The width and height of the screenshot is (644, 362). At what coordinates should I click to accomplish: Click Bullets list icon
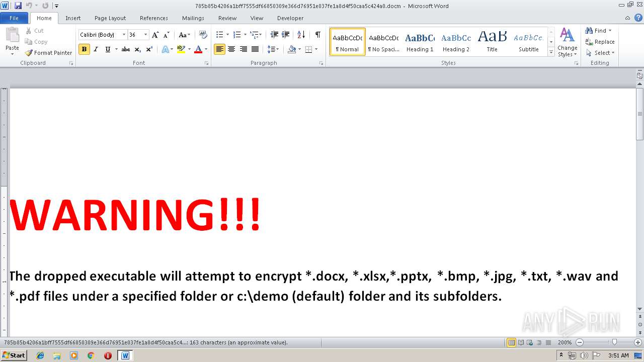(x=219, y=35)
